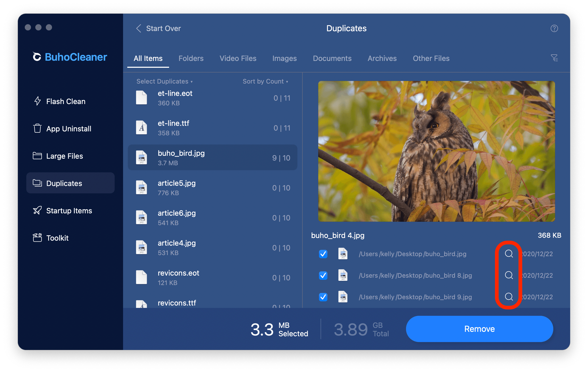The height and width of the screenshot is (372, 588).
Task: Click the article4.jpg file icon
Action: pos(141,247)
